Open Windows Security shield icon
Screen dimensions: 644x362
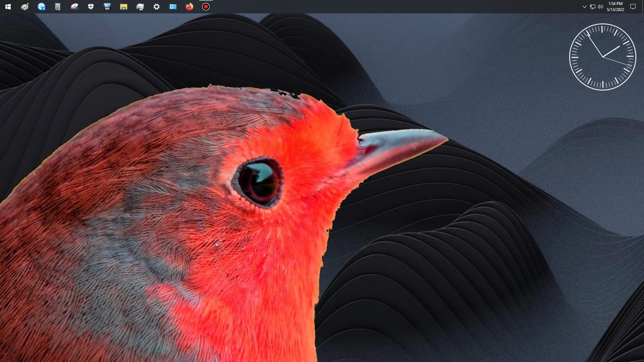pyautogui.click(x=91, y=7)
